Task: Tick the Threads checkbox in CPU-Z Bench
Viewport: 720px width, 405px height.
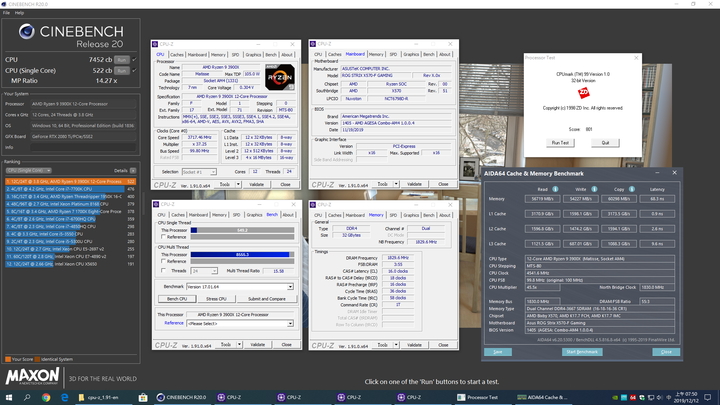Action: coord(163,271)
